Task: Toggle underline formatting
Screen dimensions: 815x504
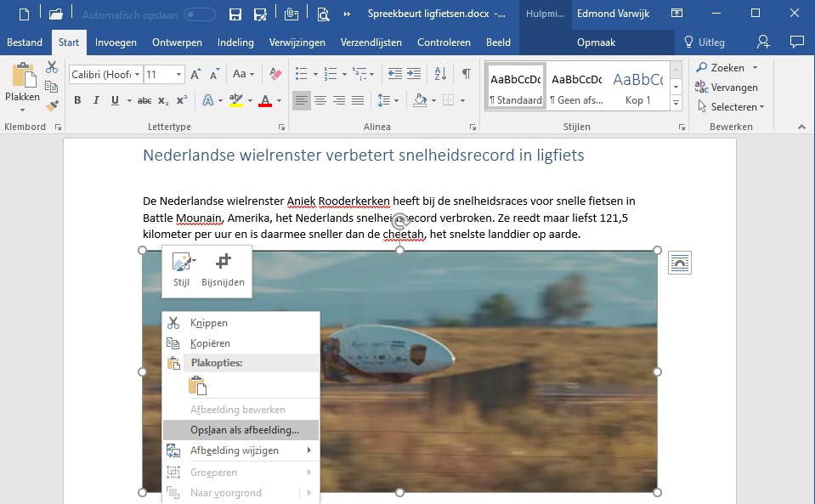Action: click(x=115, y=100)
